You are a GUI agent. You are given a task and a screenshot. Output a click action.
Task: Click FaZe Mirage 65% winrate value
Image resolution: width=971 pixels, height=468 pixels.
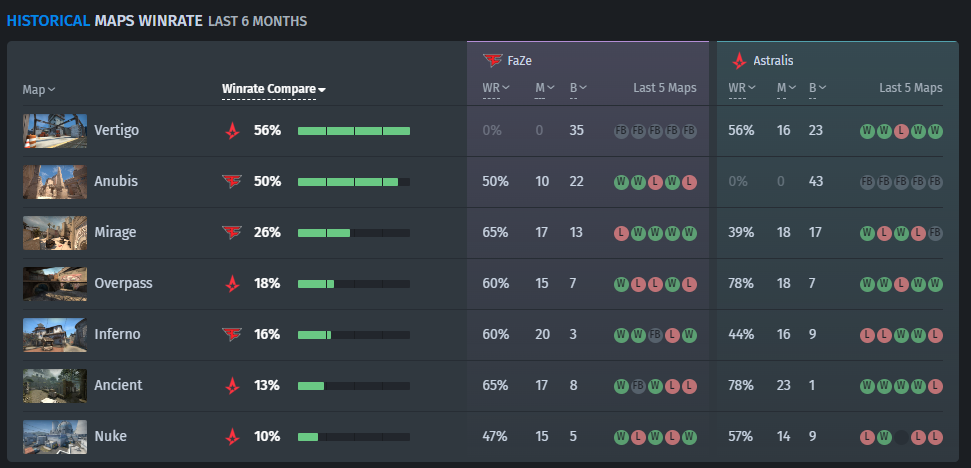(x=495, y=233)
